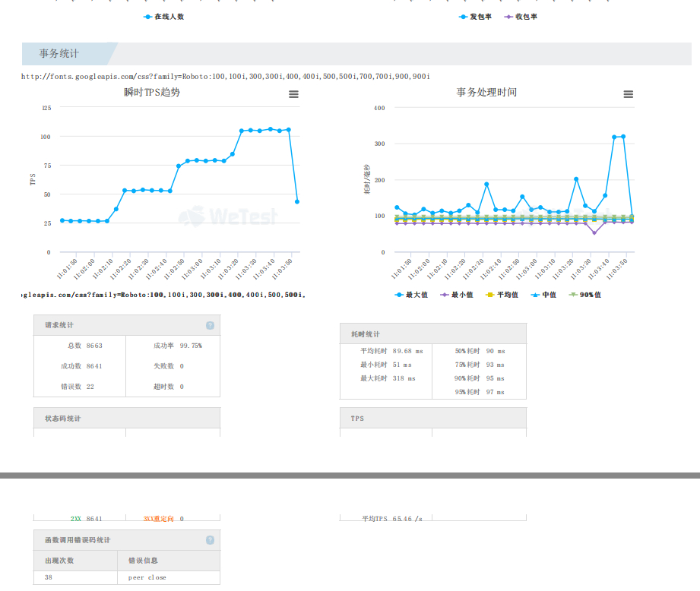This screenshot has height=591, width=700.
Task: Click the 2XX 8641 status entry
Action: click(x=87, y=519)
